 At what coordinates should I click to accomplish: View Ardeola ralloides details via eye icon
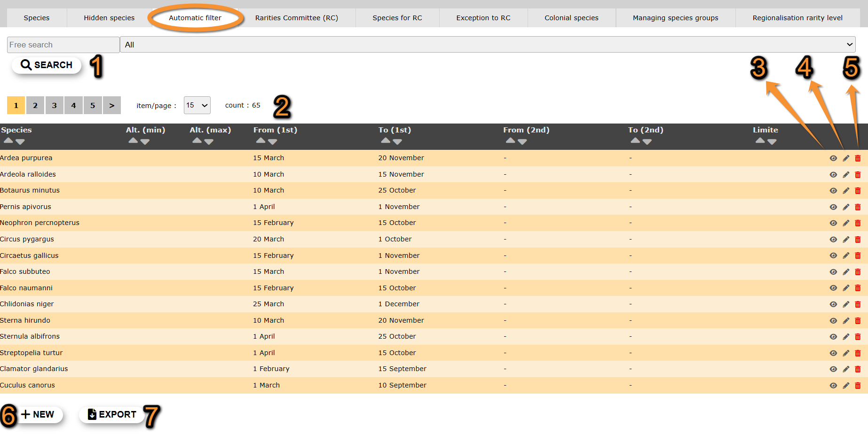coord(833,175)
